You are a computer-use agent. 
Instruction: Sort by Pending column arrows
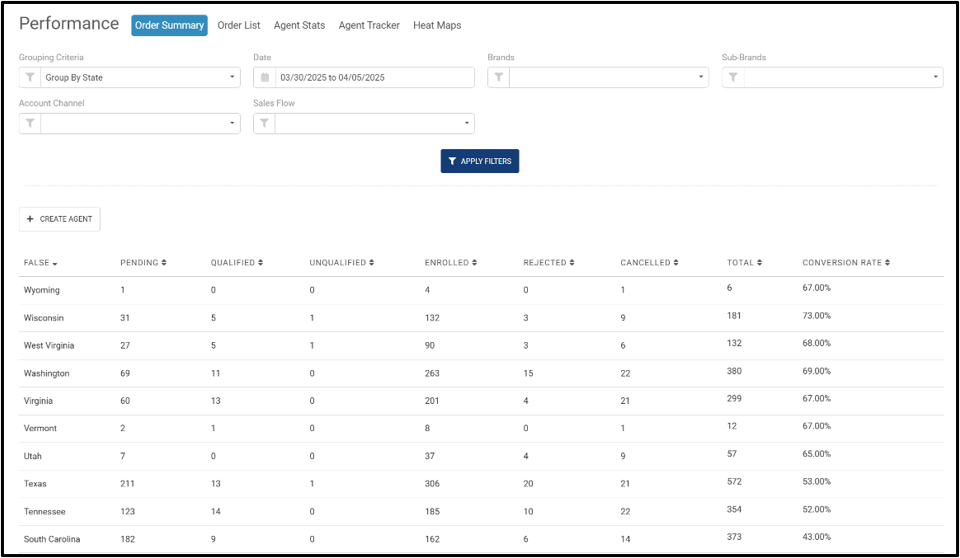(163, 263)
